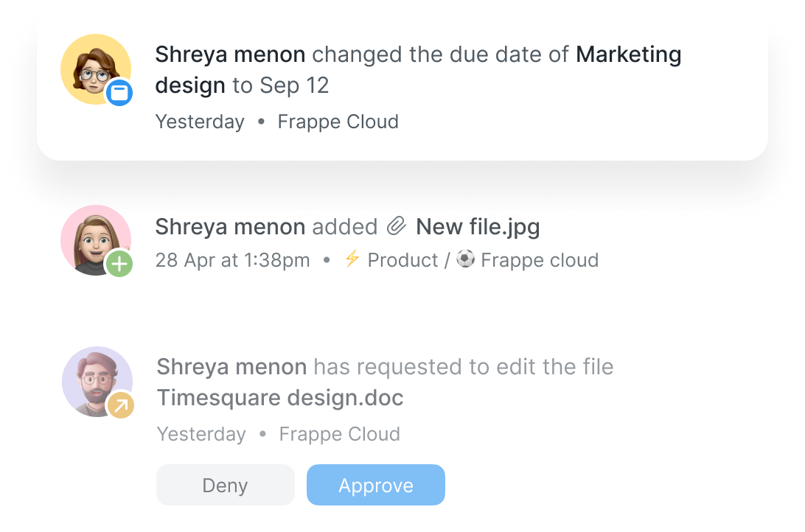
Task: Open the New file.jpg attachment
Action: [478, 227]
